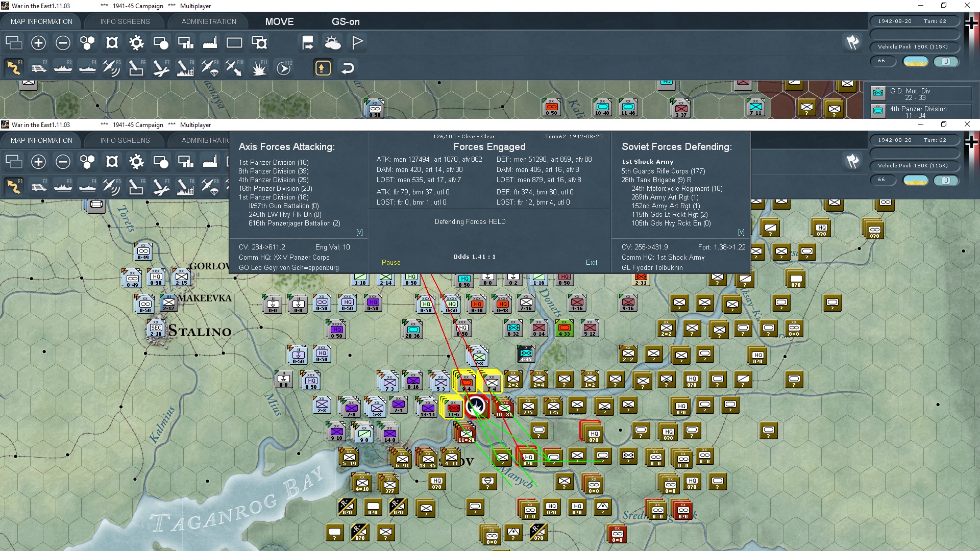This screenshot has height=551, width=980.
Task: Click F10 air transfer mode, background window
Action: [x=234, y=68]
